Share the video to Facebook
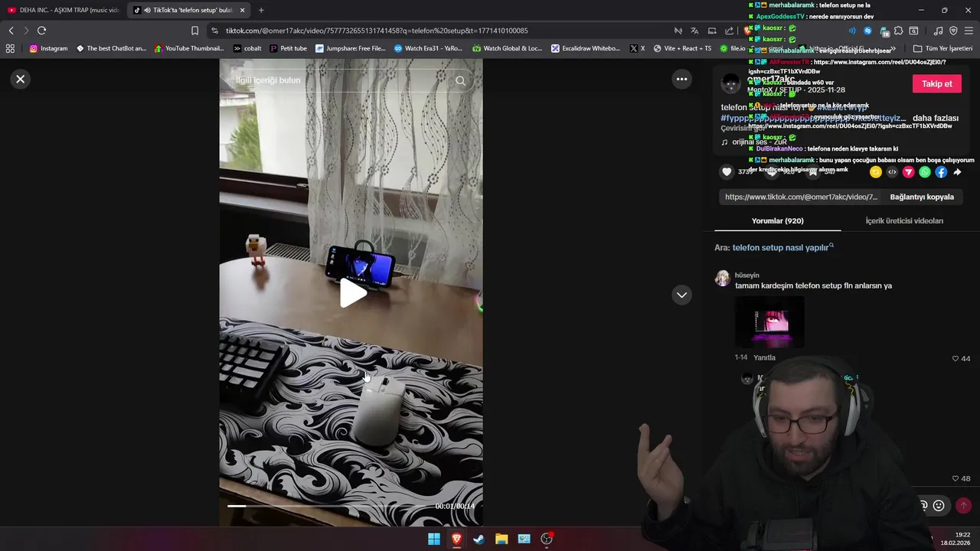 click(941, 172)
